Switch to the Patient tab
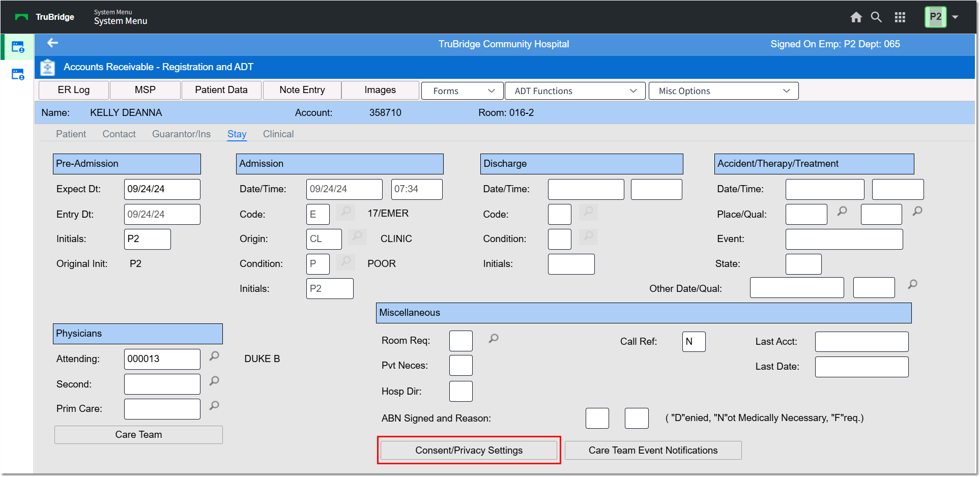This screenshot has width=980, height=477. tap(71, 134)
